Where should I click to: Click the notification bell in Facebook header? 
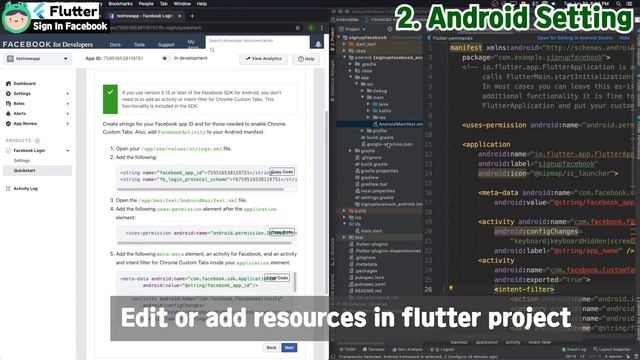[318, 44]
